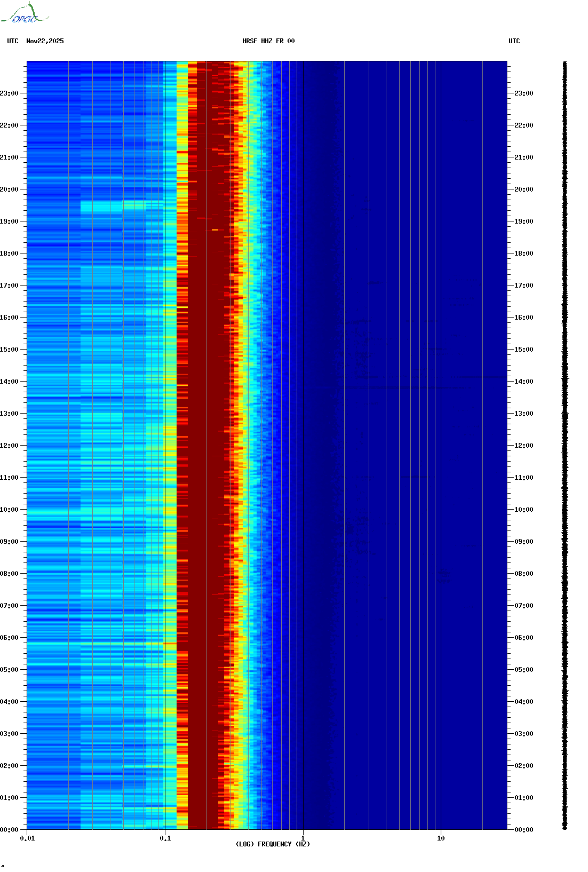The width and height of the screenshot is (588, 872).
Task: Select the 06:00 marker on the left axis
Action: (10, 638)
